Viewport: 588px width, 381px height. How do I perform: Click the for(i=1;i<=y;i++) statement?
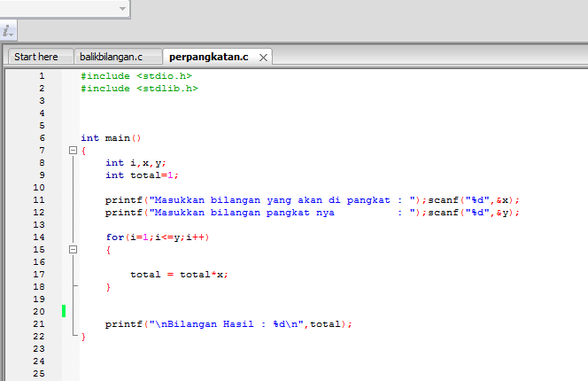click(x=158, y=237)
